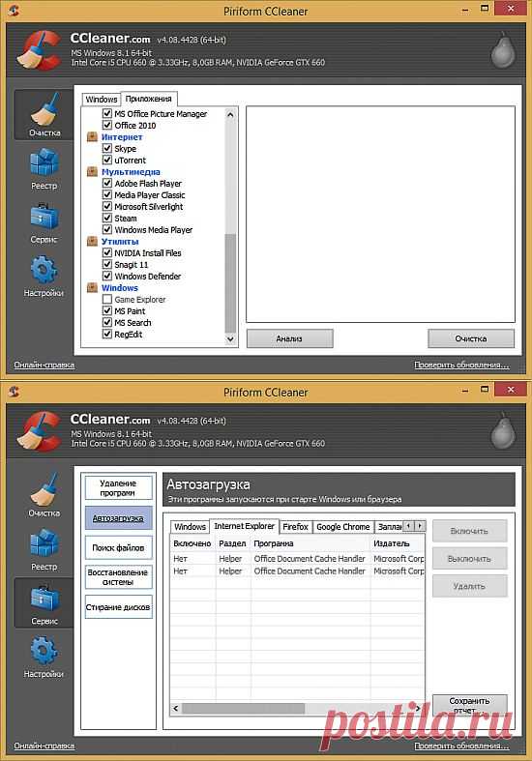Click the tab-strip left arrow in Автозагрузка
This screenshot has width=532, height=761.
(409, 526)
